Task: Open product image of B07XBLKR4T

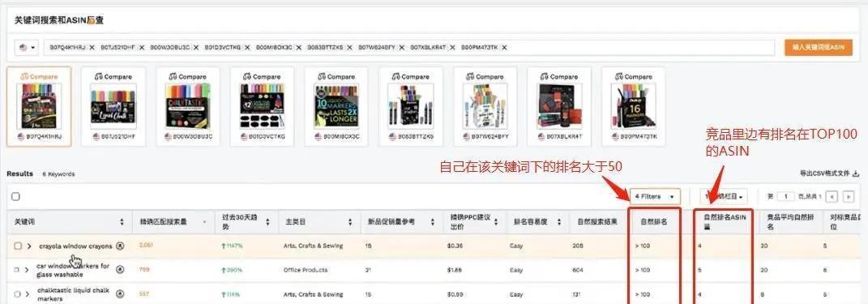Action: (x=559, y=107)
